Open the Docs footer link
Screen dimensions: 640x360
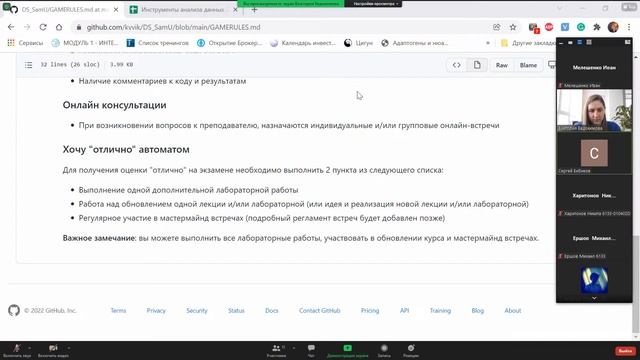pos(271,311)
